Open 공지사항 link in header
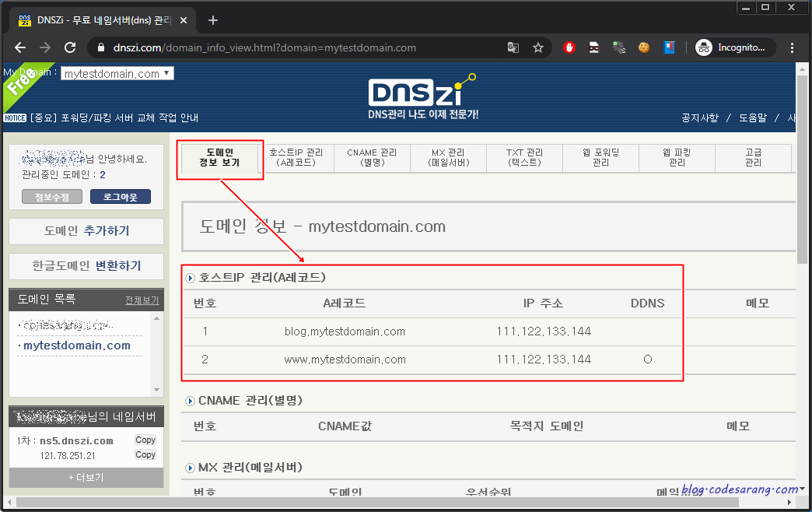Screen dimensions: 812x512 [700, 117]
